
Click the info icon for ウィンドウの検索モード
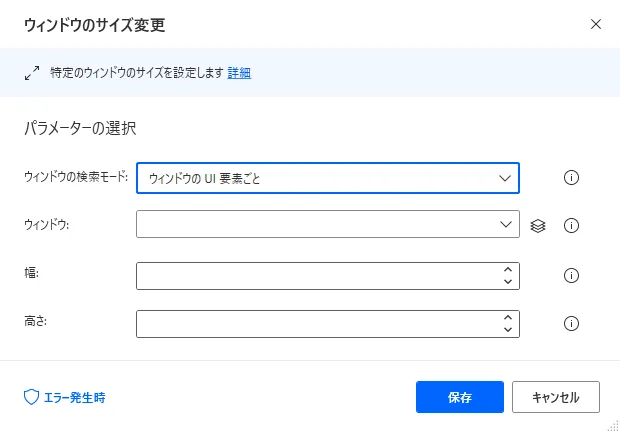coord(572,178)
